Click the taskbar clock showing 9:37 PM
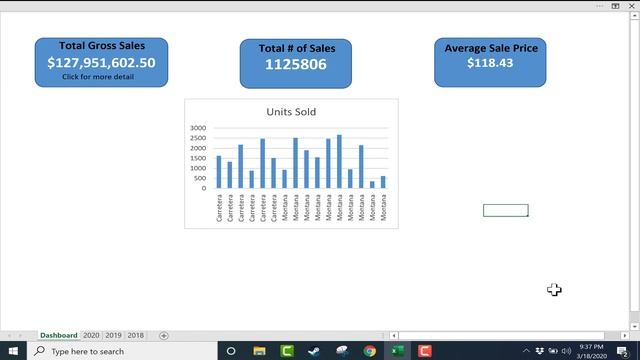640x360 pixels. point(591,351)
